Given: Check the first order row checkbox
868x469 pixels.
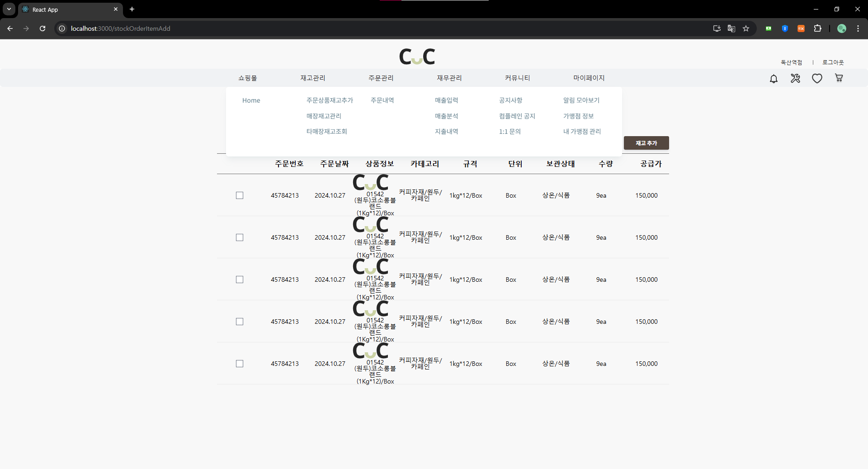Looking at the screenshot, I should click(x=240, y=195).
